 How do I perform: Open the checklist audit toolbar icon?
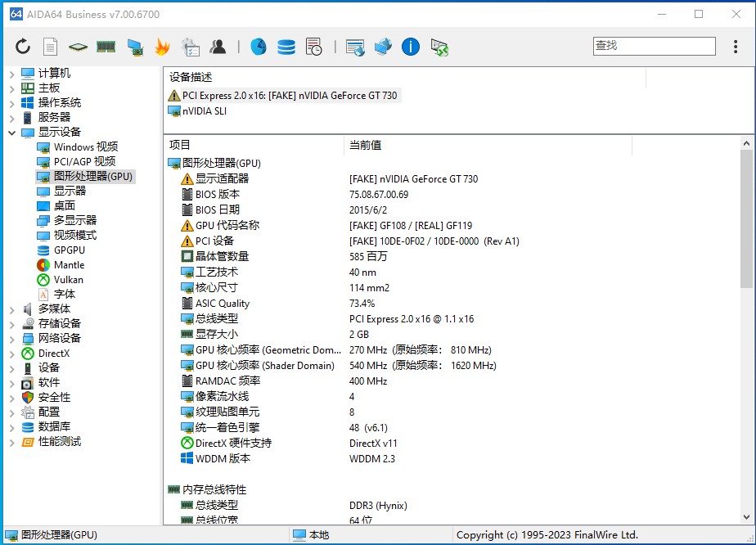click(191, 47)
